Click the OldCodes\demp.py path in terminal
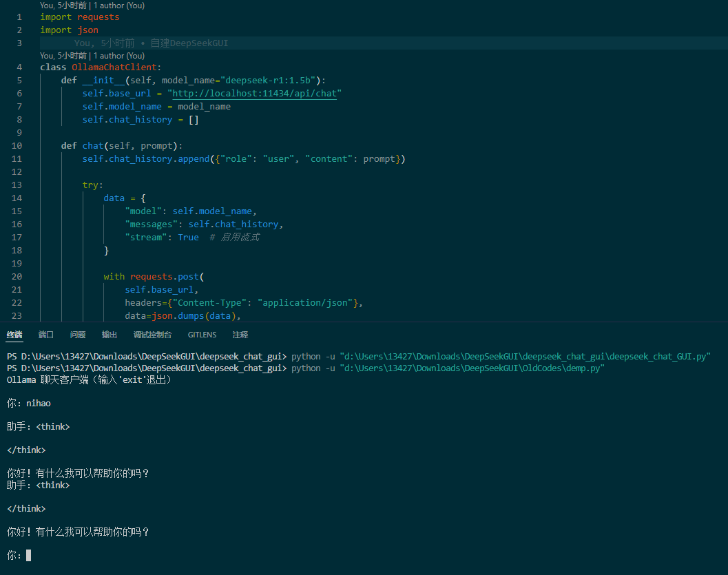Viewport: 728px width, 575px height. [472, 368]
